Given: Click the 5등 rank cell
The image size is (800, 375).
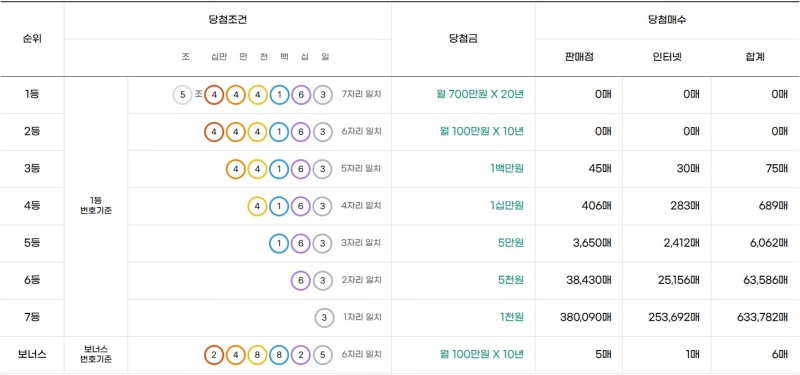Looking at the screenshot, I should click(32, 243).
